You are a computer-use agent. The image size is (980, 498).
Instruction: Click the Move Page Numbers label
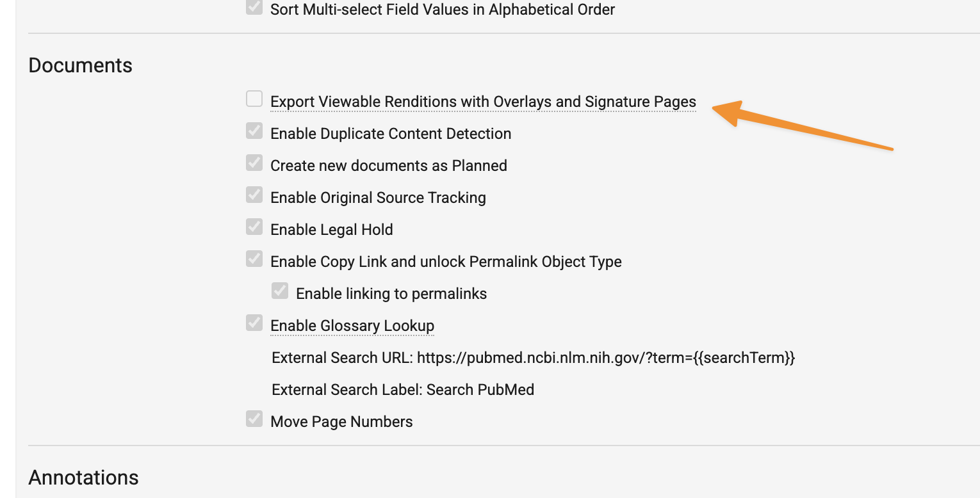pos(341,422)
